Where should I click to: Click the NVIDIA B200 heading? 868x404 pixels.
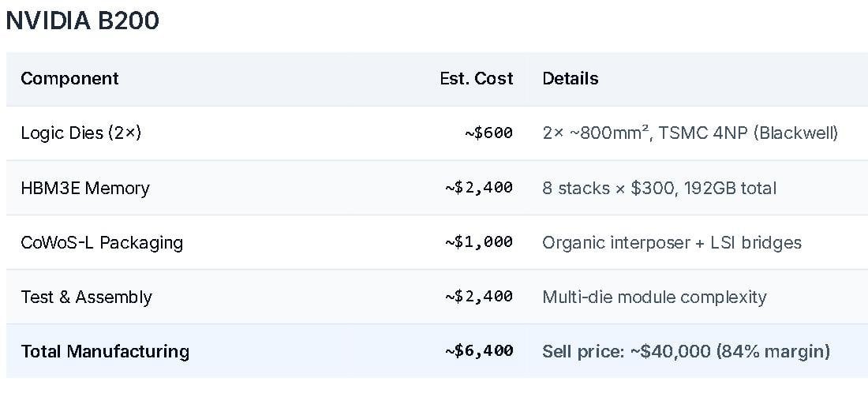point(83,21)
